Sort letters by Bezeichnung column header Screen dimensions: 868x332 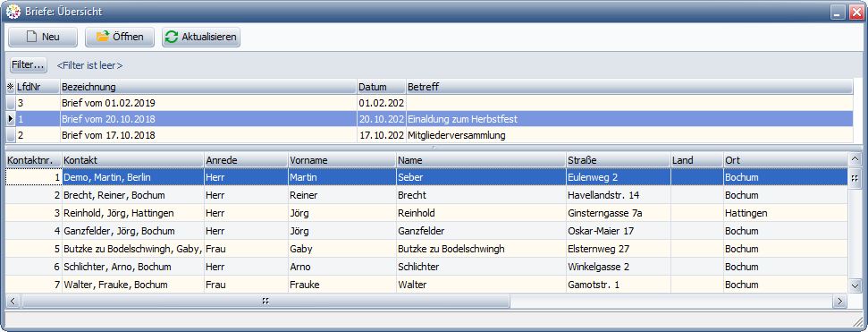tap(208, 87)
